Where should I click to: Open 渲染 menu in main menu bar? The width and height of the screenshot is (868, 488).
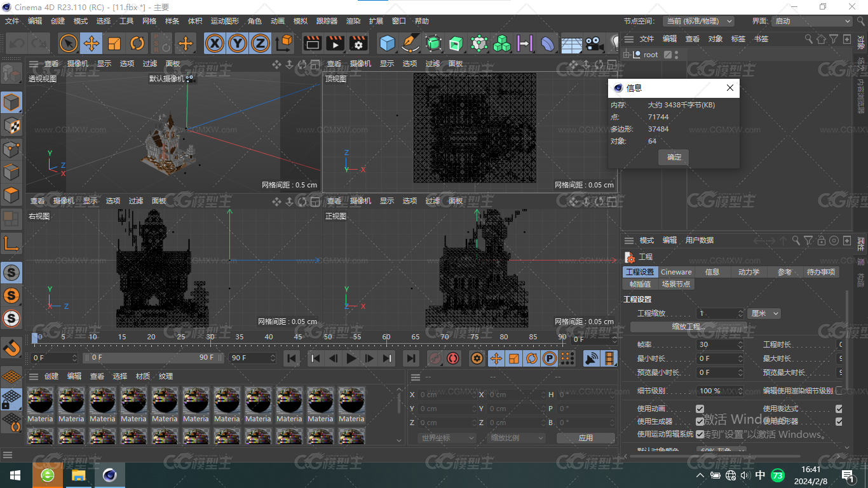pyautogui.click(x=353, y=21)
